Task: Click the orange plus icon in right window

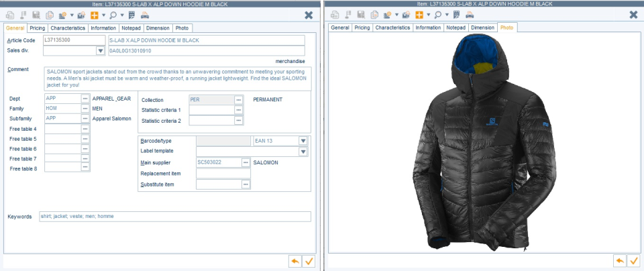Action: pyautogui.click(x=419, y=14)
